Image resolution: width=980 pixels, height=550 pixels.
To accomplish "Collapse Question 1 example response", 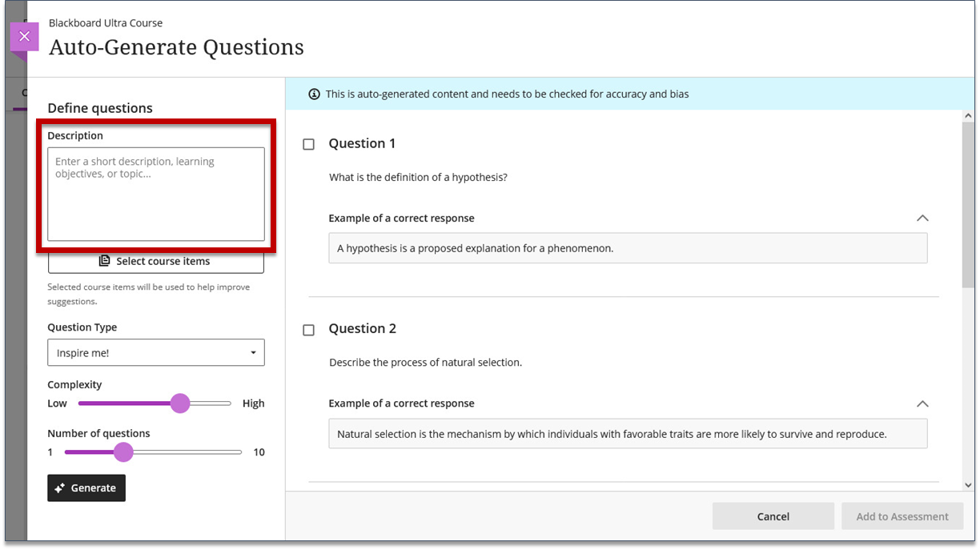I will pos(922,219).
